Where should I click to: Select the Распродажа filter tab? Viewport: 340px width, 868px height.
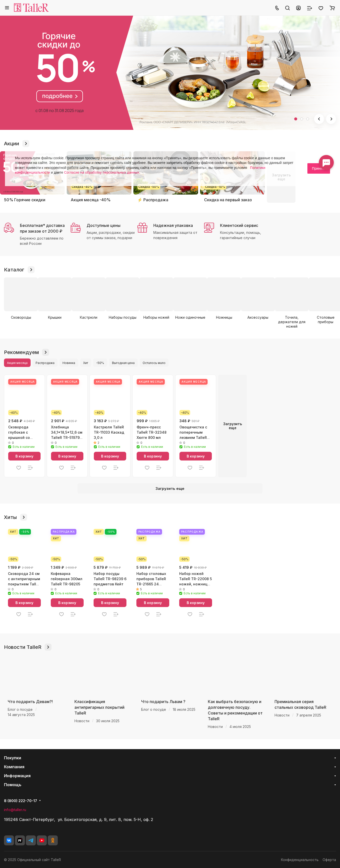[x=45, y=363]
